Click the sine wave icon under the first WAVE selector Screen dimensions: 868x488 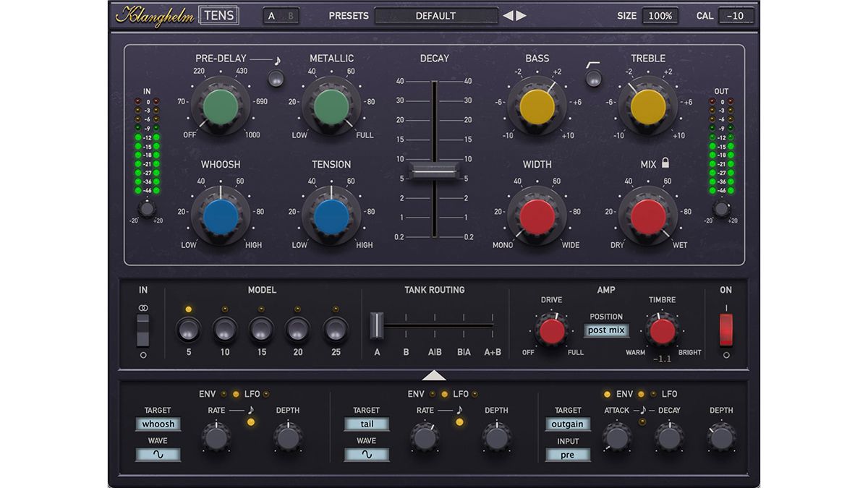(x=158, y=455)
